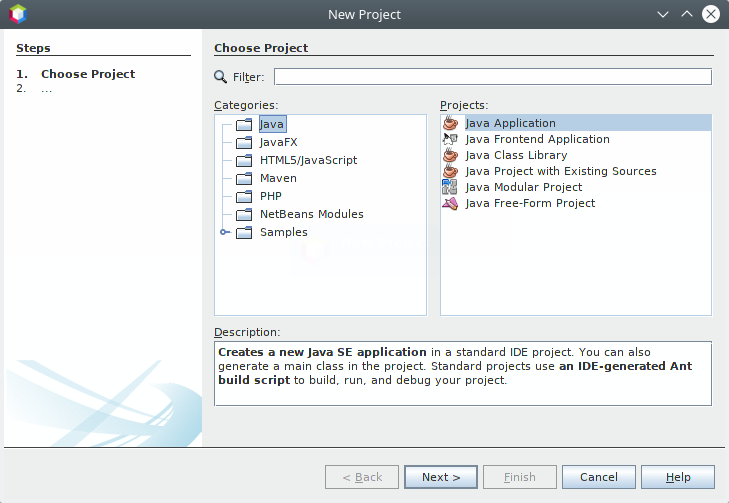This screenshot has height=503, width=729.
Task: Click the Java Application coffee cup icon
Action: click(450, 123)
